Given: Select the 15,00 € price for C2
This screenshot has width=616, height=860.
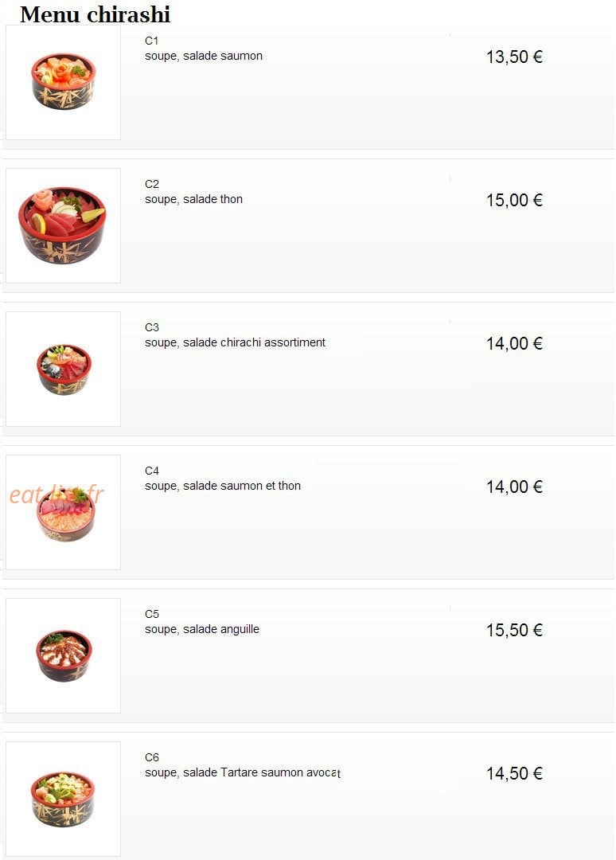Looking at the screenshot, I should (x=514, y=200).
